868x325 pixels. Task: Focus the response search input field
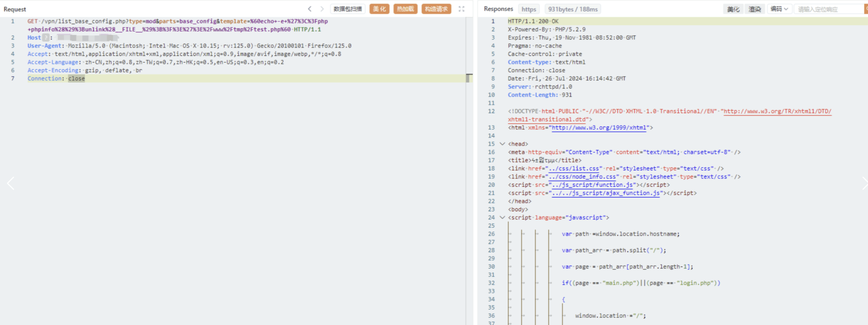tap(828, 9)
